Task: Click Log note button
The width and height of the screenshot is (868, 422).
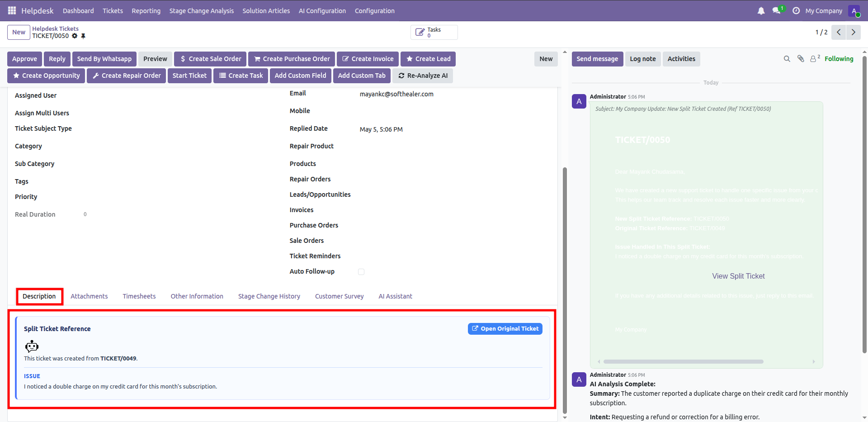Action: pos(643,59)
